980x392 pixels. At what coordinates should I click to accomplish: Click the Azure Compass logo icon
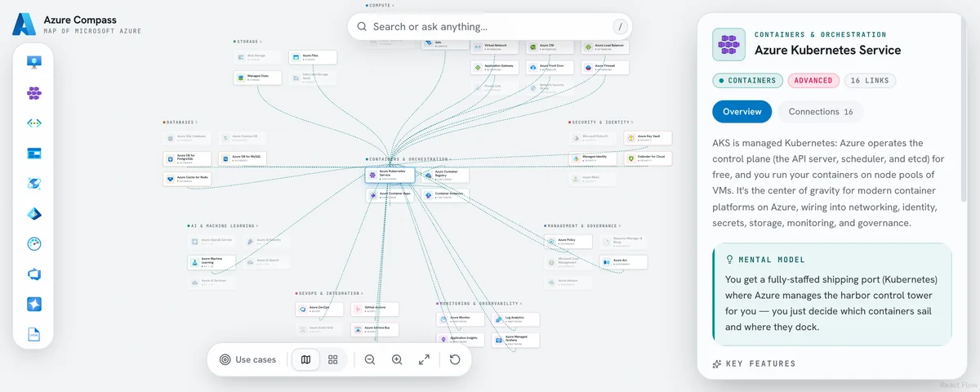24,24
